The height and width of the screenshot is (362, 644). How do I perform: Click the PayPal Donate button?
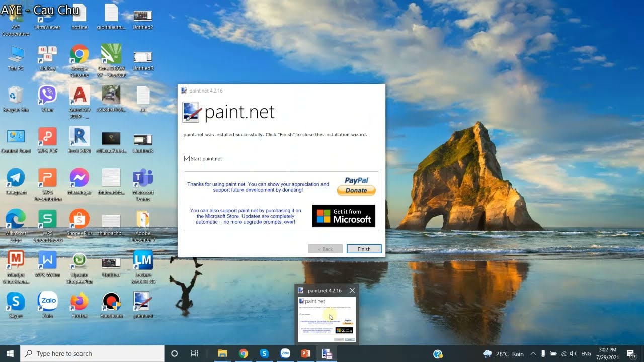click(x=356, y=186)
